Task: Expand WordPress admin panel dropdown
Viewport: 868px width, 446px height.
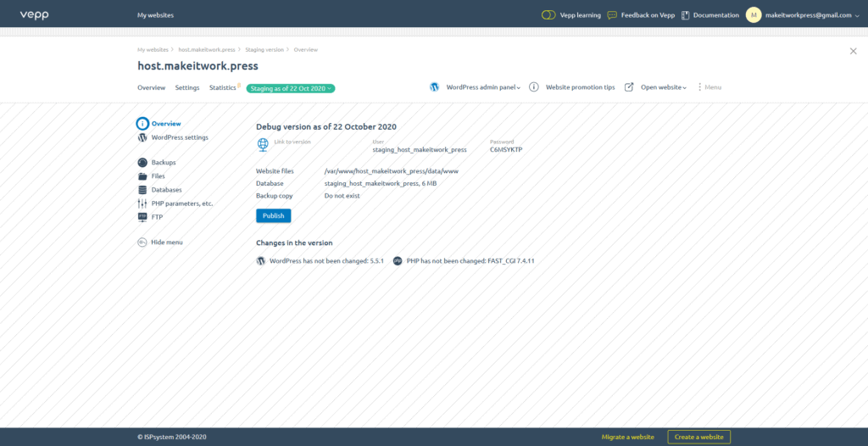Action: 483,87
